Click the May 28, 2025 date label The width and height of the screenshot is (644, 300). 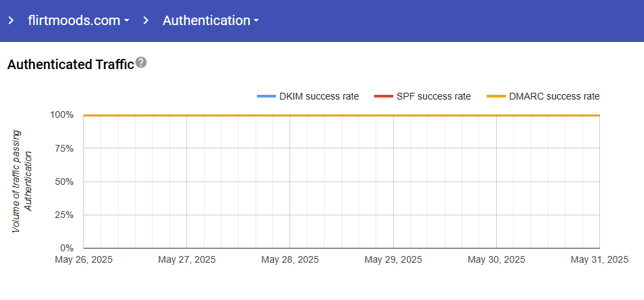click(289, 259)
